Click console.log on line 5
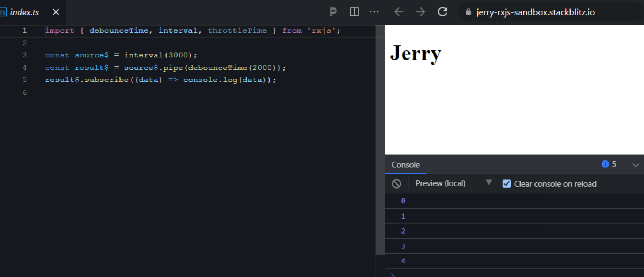 coord(210,80)
